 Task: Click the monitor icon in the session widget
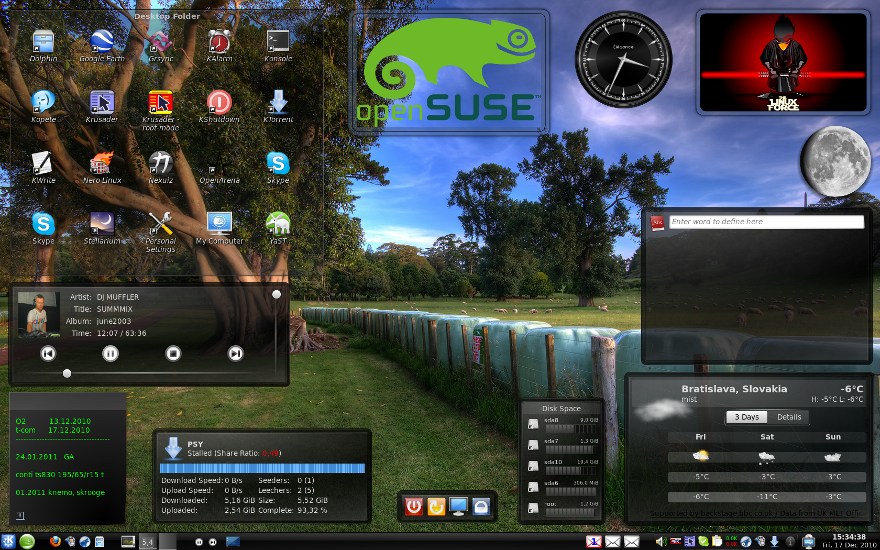tap(459, 506)
